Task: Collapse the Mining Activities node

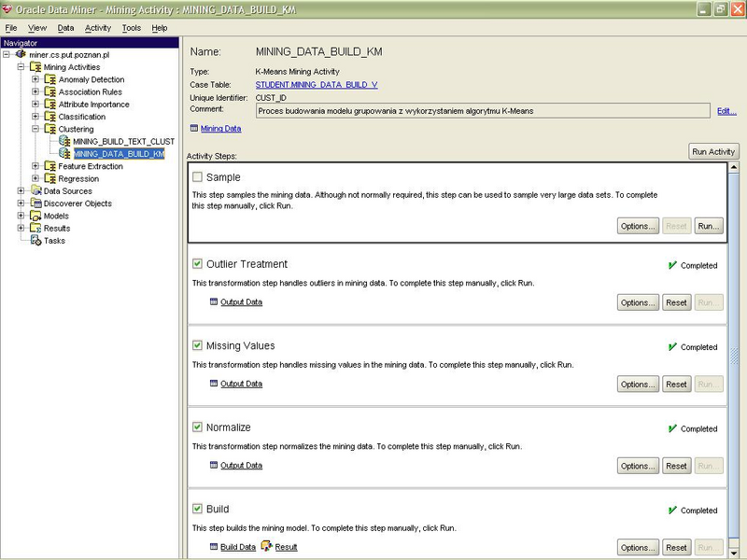Action: tap(21, 66)
